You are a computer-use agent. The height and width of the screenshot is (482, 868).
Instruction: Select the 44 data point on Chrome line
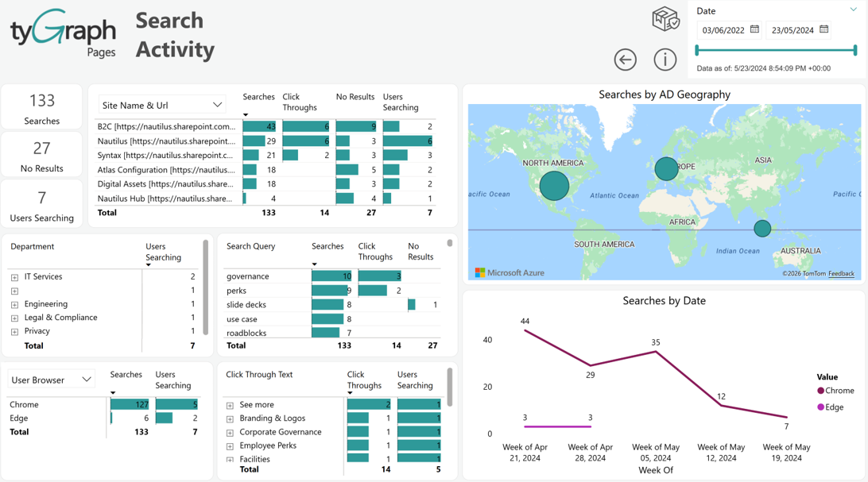click(525, 330)
